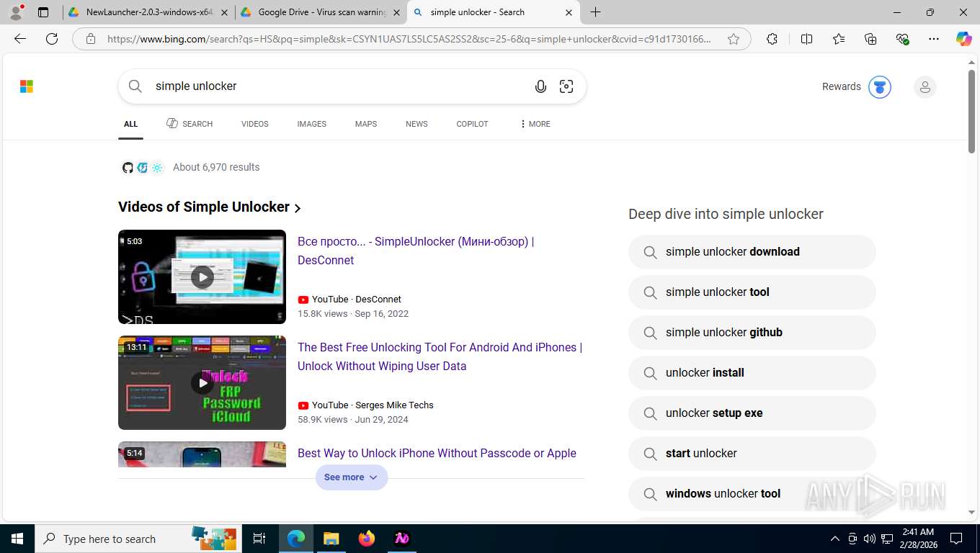Play the 13:11 Unlock FRP video thumbnail

click(x=202, y=383)
